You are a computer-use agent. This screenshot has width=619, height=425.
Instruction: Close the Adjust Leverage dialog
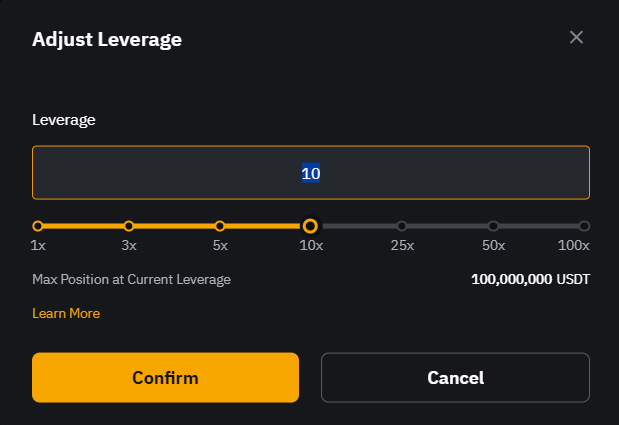point(576,37)
